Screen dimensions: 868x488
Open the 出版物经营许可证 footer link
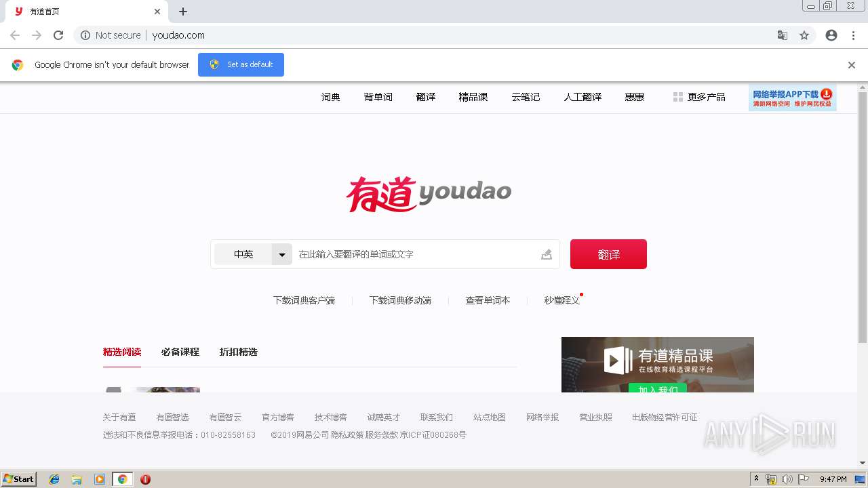pyautogui.click(x=665, y=418)
